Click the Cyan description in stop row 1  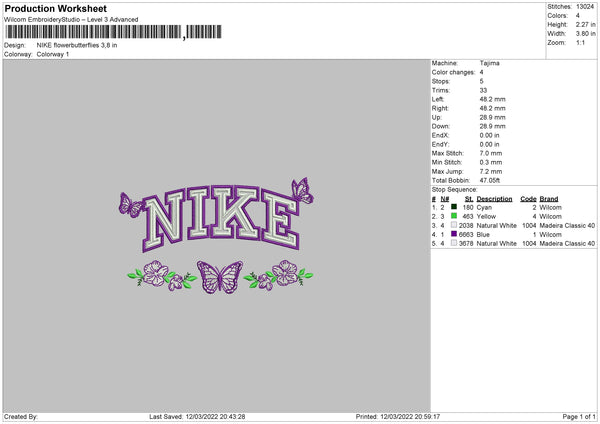point(484,207)
